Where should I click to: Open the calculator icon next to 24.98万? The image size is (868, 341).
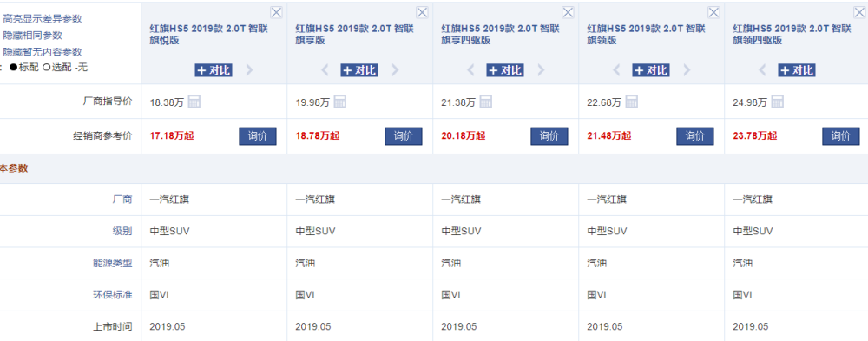tap(778, 102)
